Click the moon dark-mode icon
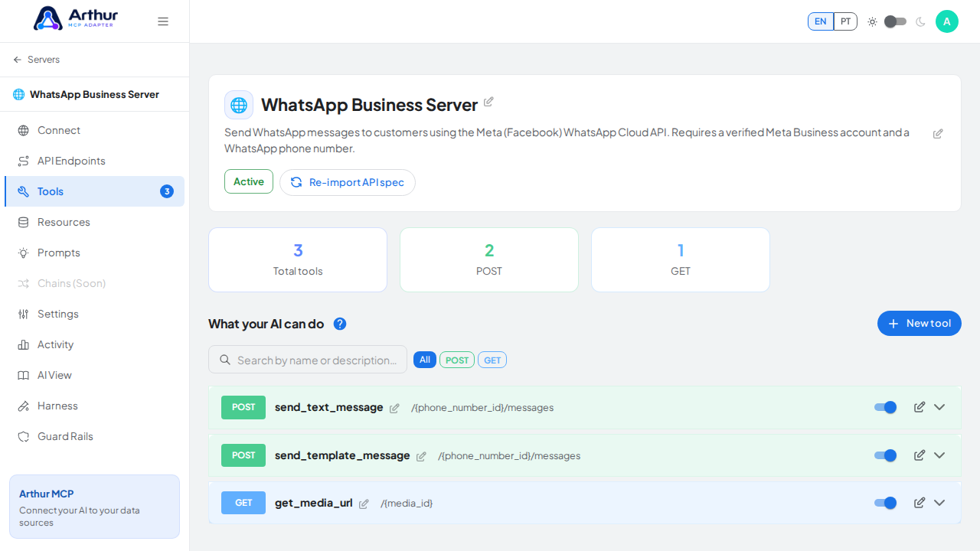The width and height of the screenshot is (980, 551). (x=920, y=21)
